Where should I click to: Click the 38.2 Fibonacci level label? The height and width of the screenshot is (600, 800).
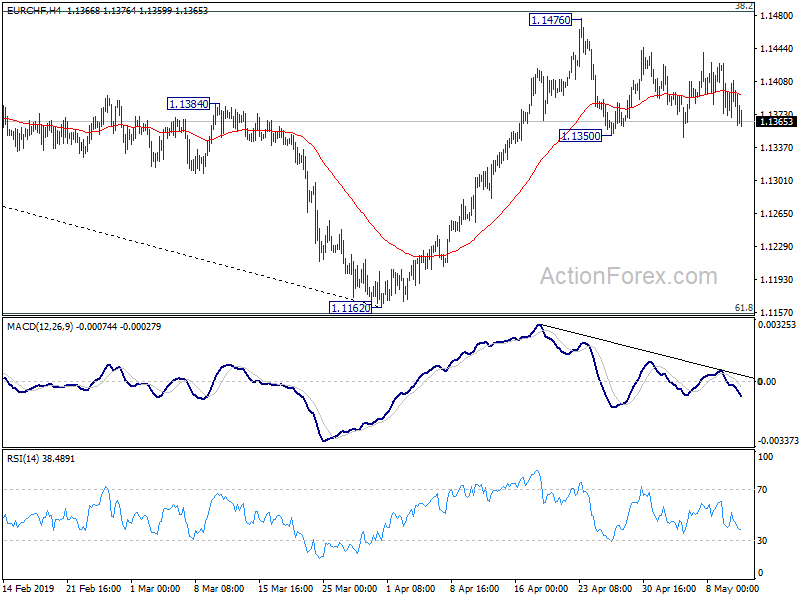[744, 6]
